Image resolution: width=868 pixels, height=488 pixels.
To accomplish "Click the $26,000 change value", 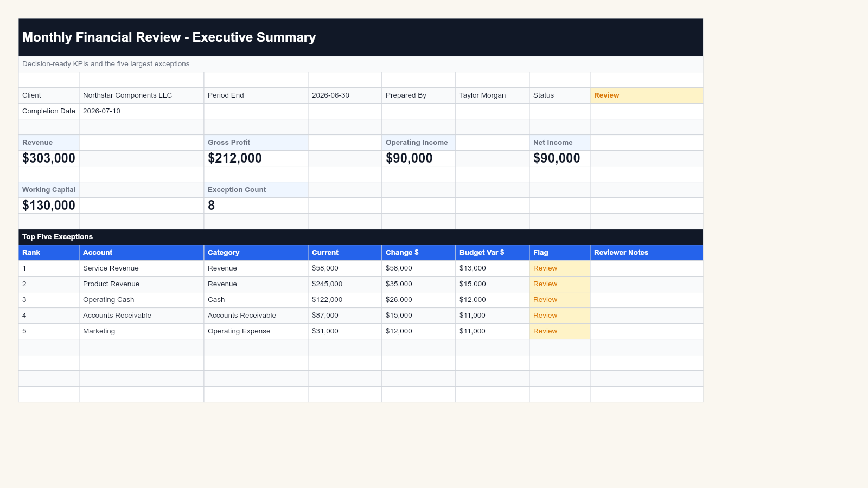I will 419,300.
